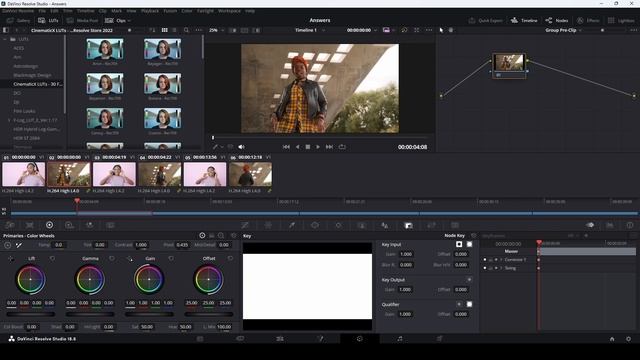This screenshot has width=640, height=360.
Task: Open Quick Export
Action: coord(485,20)
